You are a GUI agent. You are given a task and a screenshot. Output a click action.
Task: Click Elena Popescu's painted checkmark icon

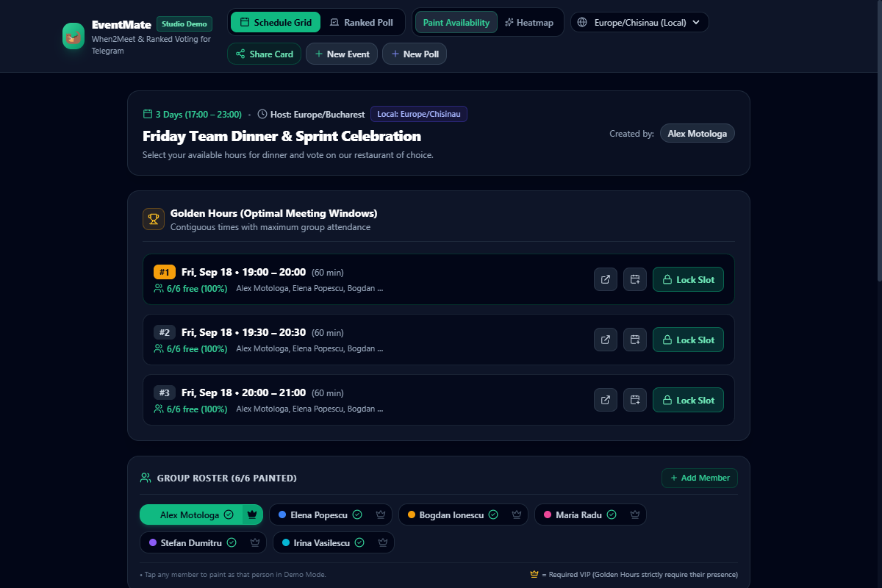[357, 514]
